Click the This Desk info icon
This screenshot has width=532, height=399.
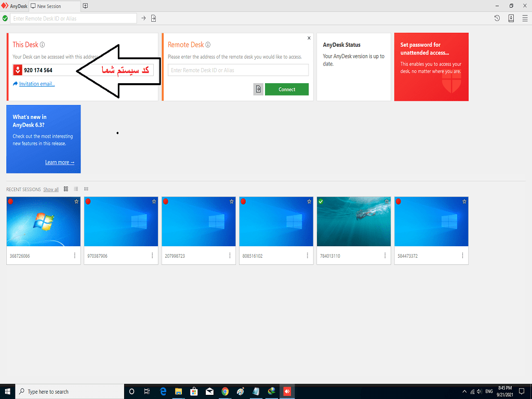[43, 45]
